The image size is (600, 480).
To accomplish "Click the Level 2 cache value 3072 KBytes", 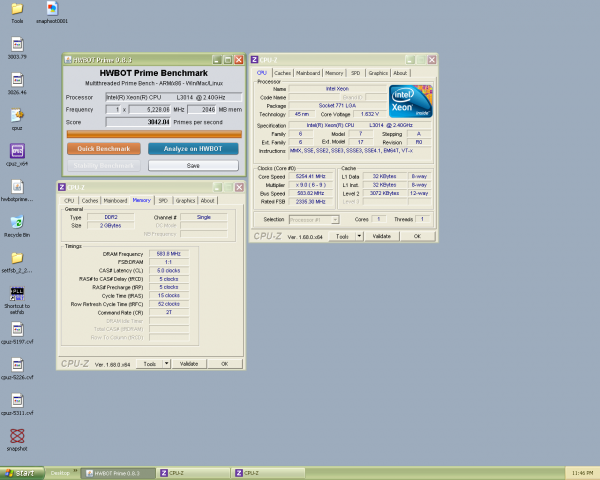I will (384, 193).
